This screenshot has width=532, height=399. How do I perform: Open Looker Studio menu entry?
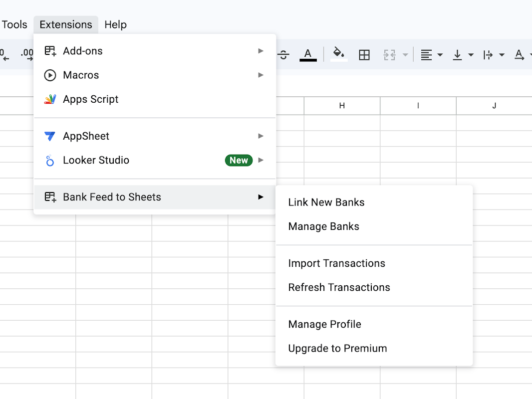[x=155, y=160]
